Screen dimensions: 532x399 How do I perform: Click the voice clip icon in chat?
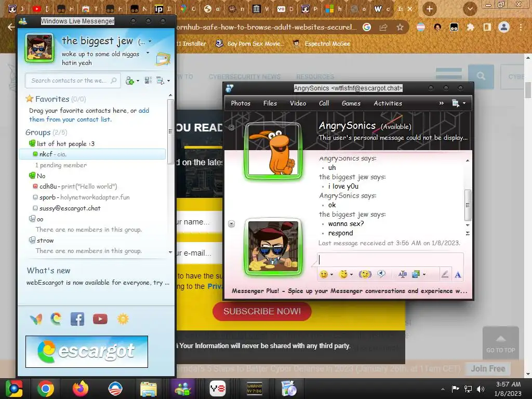point(381,274)
